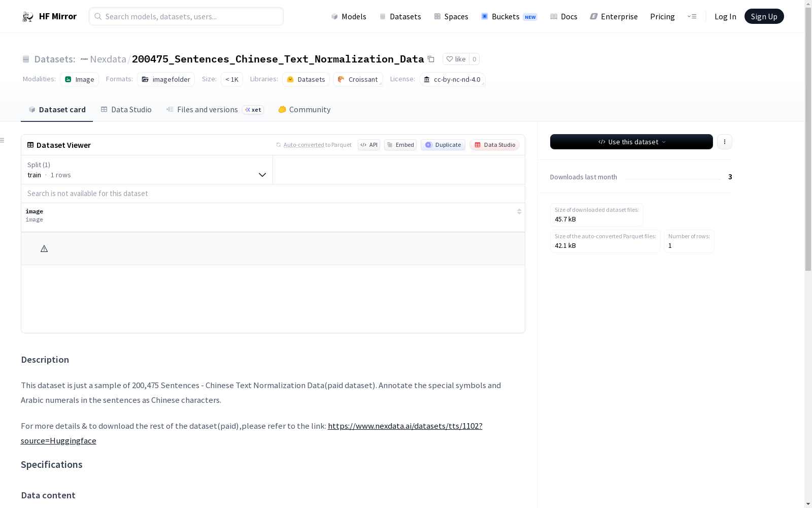Image resolution: width=812 pixels, height=508 pixels.
Task: Open Datasets in the navigation bar
Action: [x=400, y=16]
